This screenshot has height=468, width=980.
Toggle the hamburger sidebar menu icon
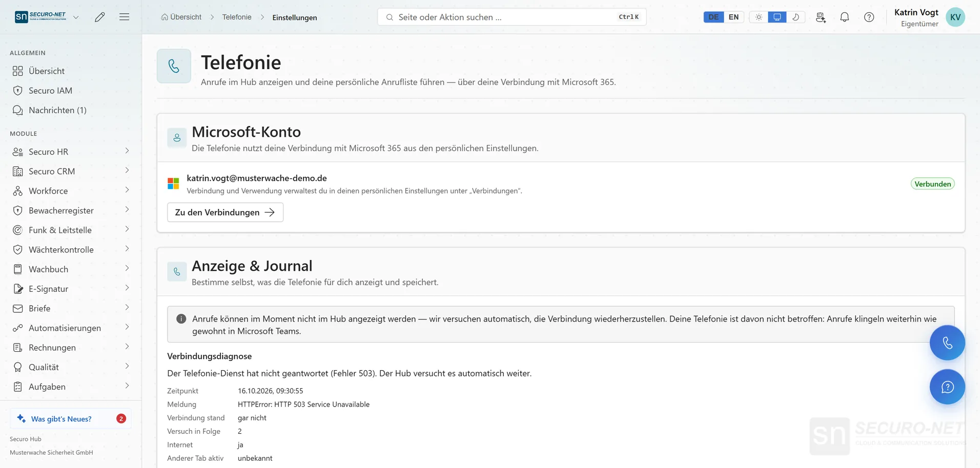(x=124, y=17)
